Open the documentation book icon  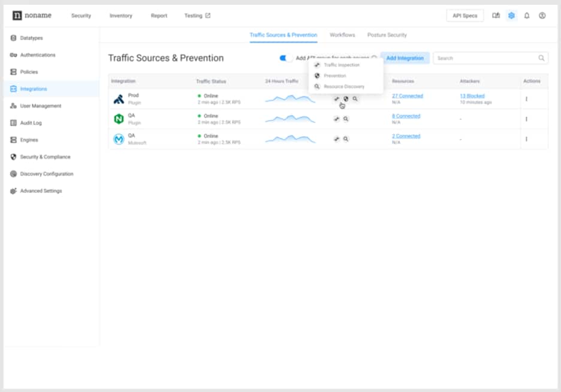click(x=496, y=16)
